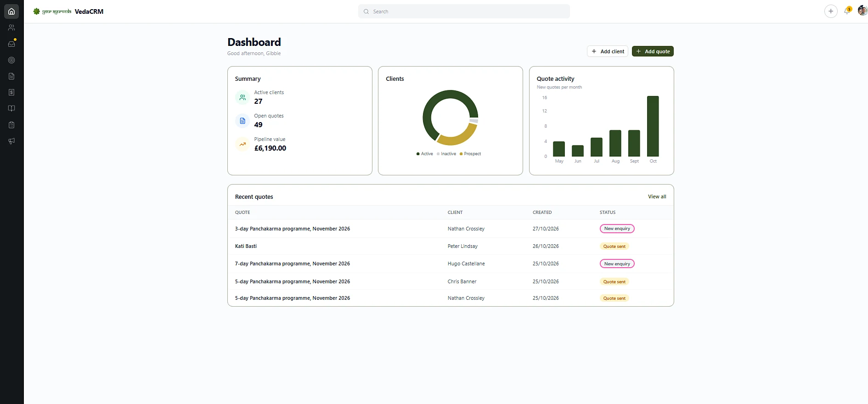Select client Peter Lindsay
Screen dimensions: 868x404
click(462, 246)
